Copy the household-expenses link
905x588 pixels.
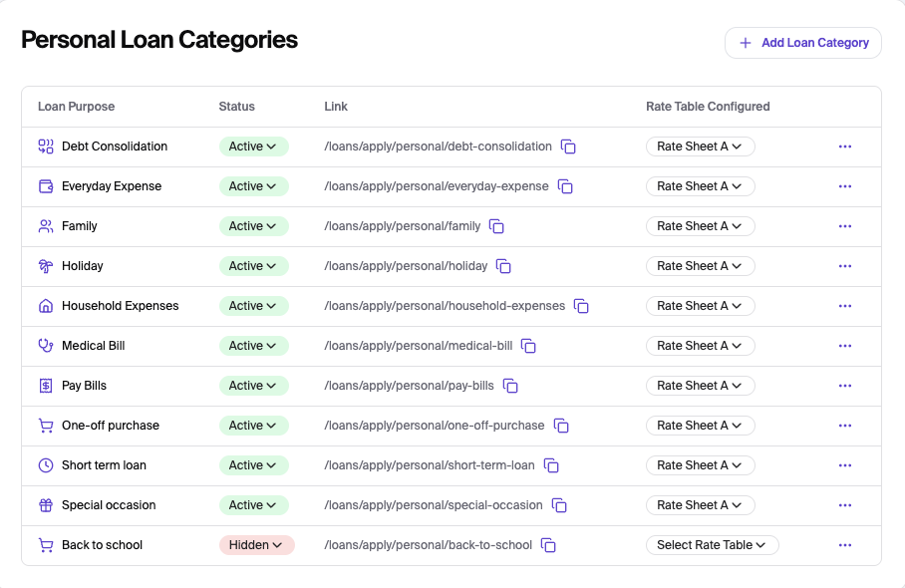click(581, 306)
